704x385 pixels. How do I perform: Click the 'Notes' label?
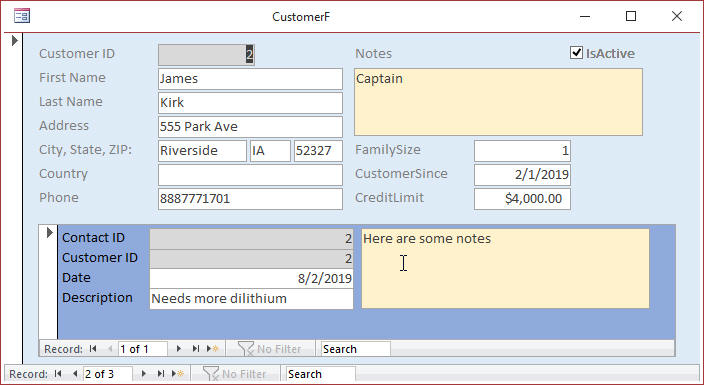pyautogui.click(x=374, y=53)
